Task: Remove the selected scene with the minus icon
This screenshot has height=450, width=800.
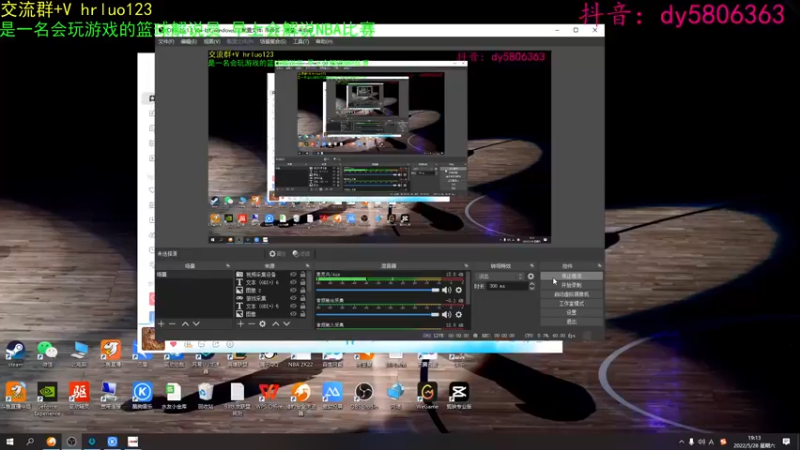Action: coord(172,324)
